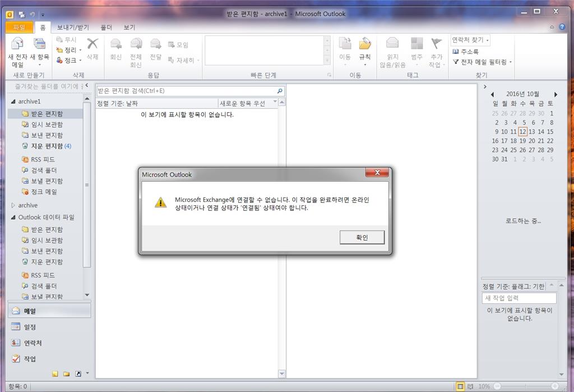Go to previous month in calendar
Screen dimensions: 574x392
point(492,95)
